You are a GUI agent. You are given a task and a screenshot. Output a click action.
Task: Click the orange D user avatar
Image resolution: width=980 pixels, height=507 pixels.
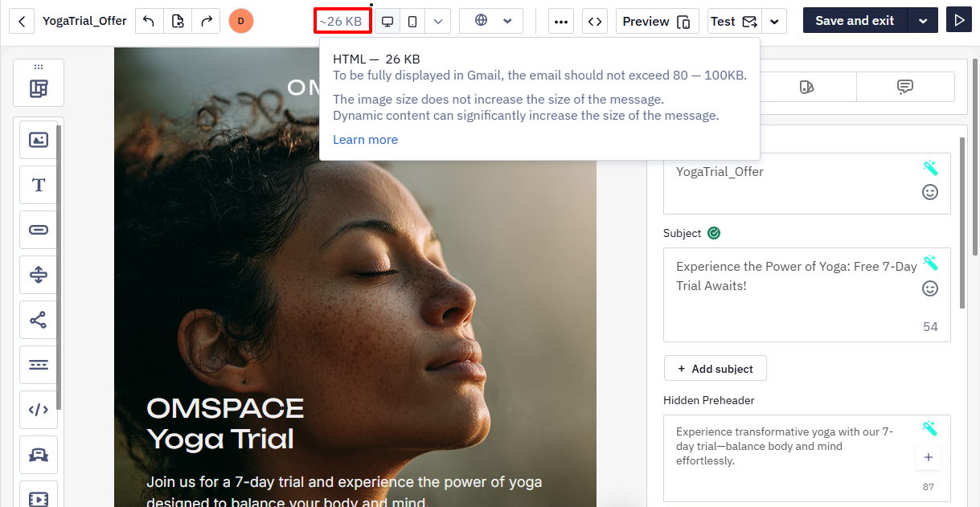coord(241,21)
